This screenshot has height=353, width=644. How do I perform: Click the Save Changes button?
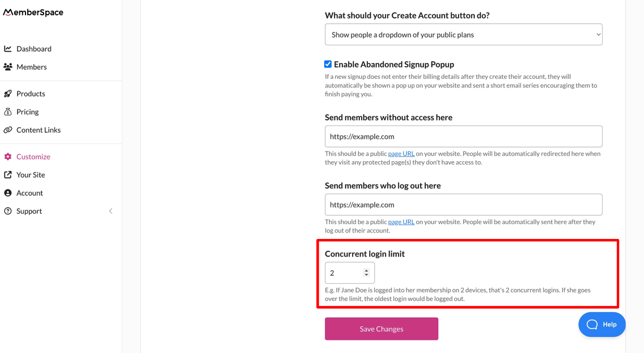[x=381, y=329]
